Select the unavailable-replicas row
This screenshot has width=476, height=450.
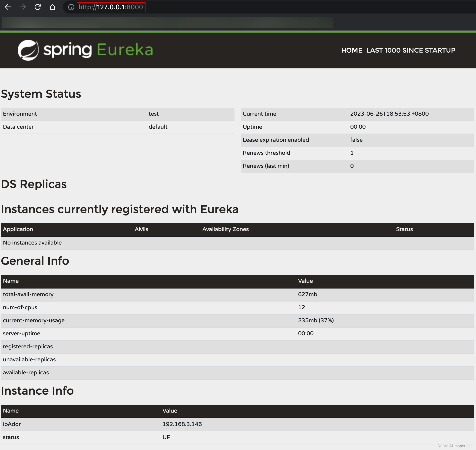237,359
